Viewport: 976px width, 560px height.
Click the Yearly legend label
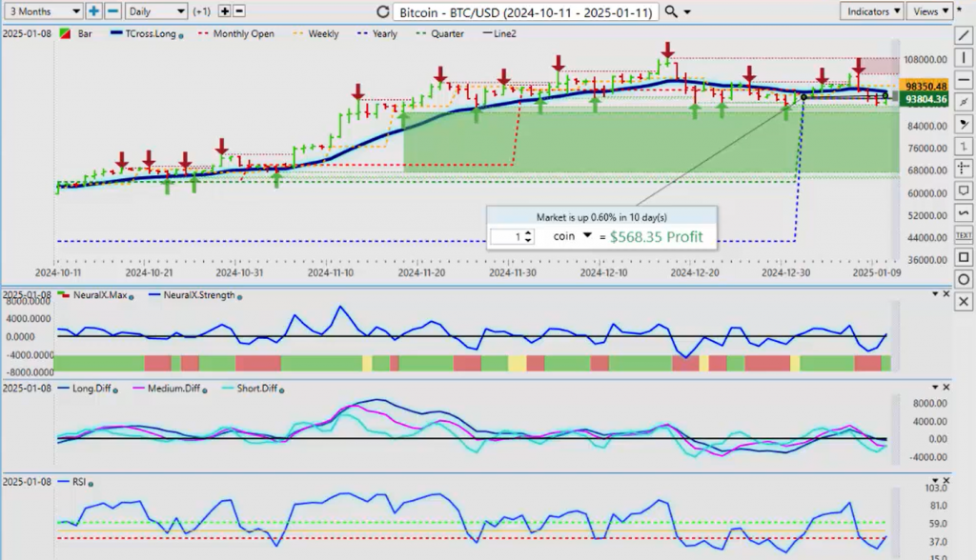coord(385,33)
